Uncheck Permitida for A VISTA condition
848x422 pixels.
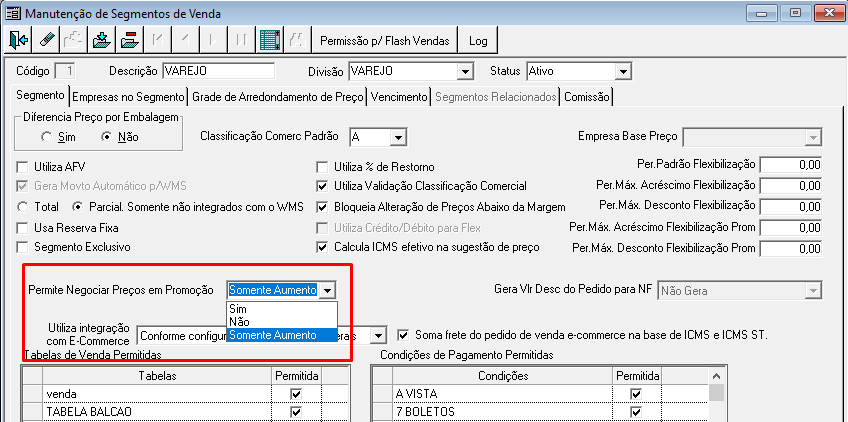click(x=636, y=394)
